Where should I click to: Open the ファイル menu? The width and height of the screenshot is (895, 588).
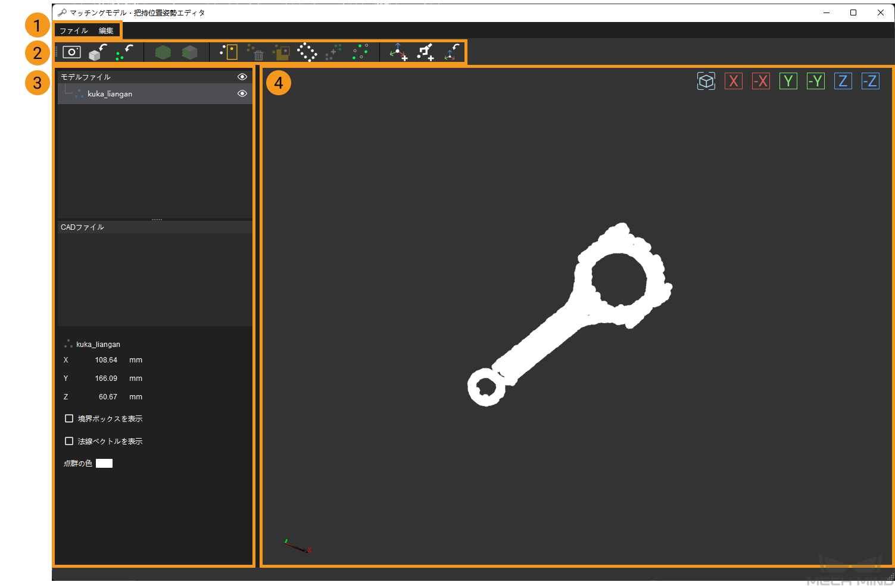[74, 31]
